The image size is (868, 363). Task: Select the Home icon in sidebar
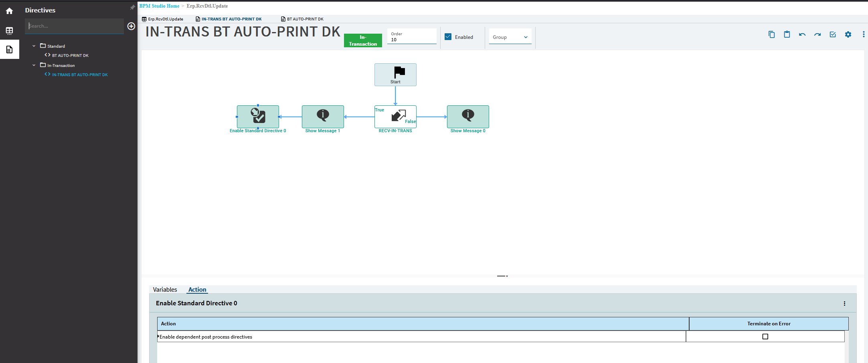[9, 11]
